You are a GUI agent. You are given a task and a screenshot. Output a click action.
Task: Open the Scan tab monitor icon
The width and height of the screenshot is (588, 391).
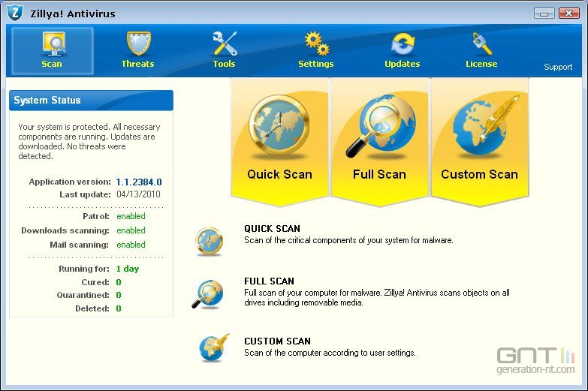[54, 44]
